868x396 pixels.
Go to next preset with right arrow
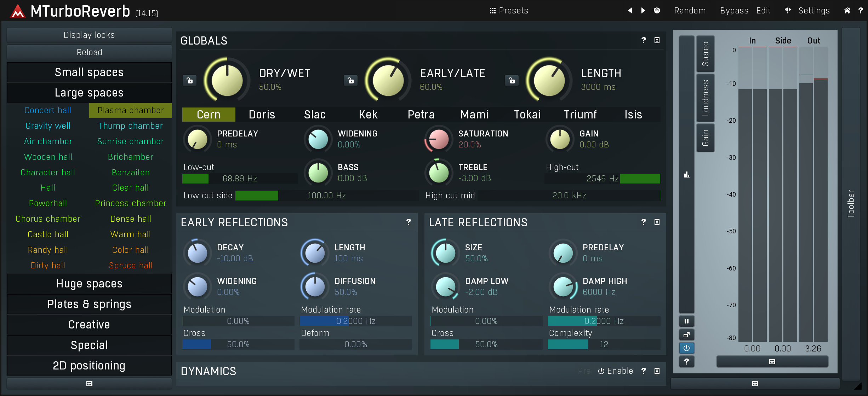point(643,11)
